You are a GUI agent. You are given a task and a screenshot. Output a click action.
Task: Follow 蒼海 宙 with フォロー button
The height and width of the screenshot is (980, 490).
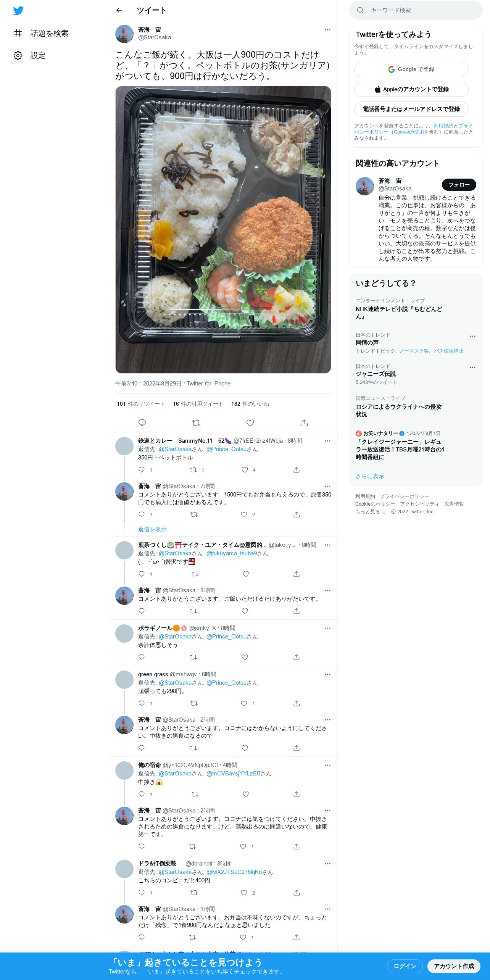point(459,185)
